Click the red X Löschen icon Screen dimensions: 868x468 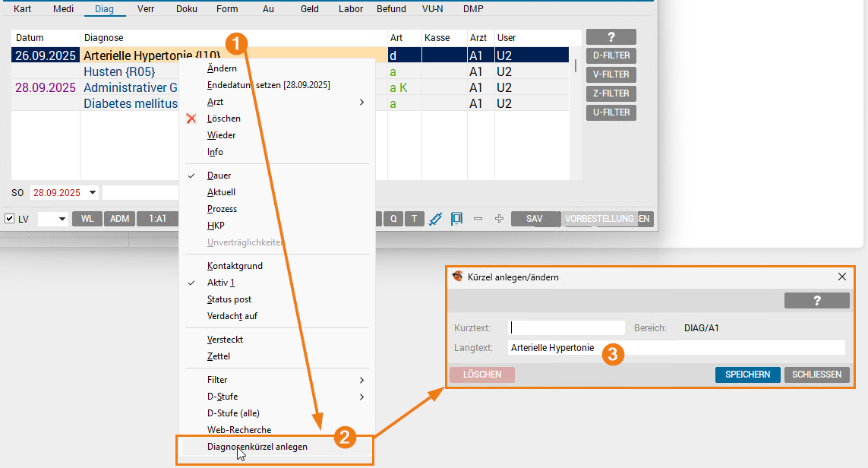pos(191,119)
